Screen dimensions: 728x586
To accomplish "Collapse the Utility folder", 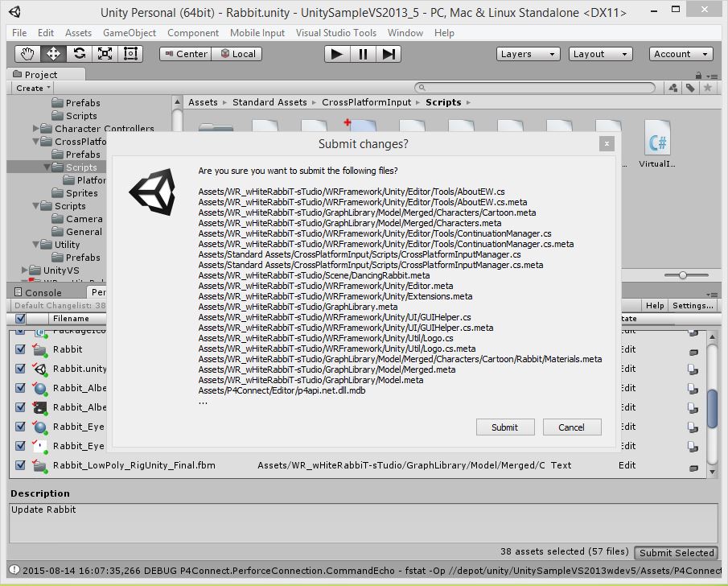I will point(35,245).
